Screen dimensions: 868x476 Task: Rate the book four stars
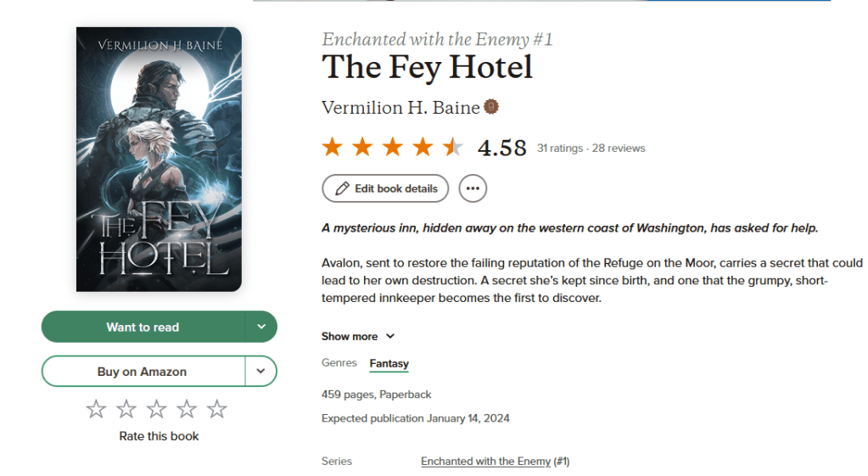(x=187, y=409)
